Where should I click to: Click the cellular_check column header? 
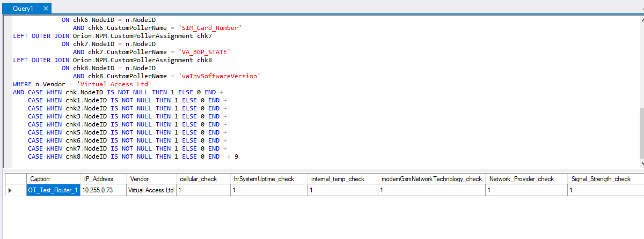(x=203, y=178)
